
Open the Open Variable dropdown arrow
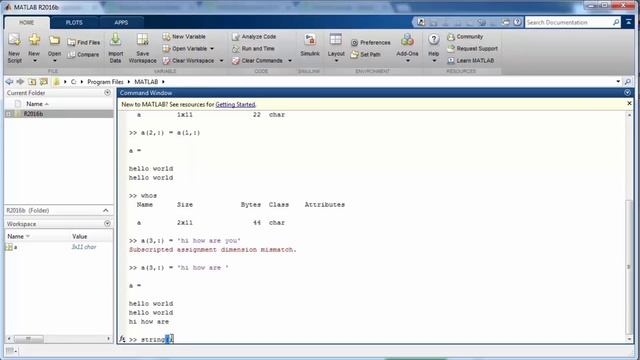(x=212, y=49)
